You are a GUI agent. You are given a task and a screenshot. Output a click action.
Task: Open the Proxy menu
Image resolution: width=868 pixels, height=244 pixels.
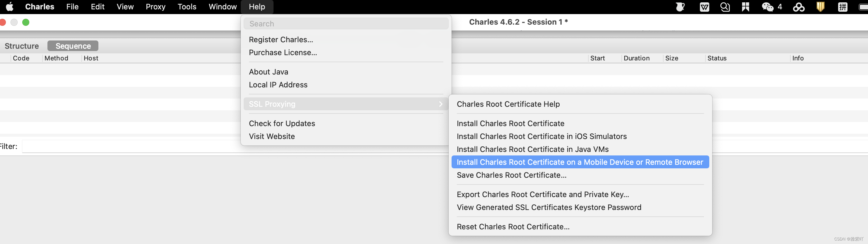pyautogui.click(x=155, y=7)
